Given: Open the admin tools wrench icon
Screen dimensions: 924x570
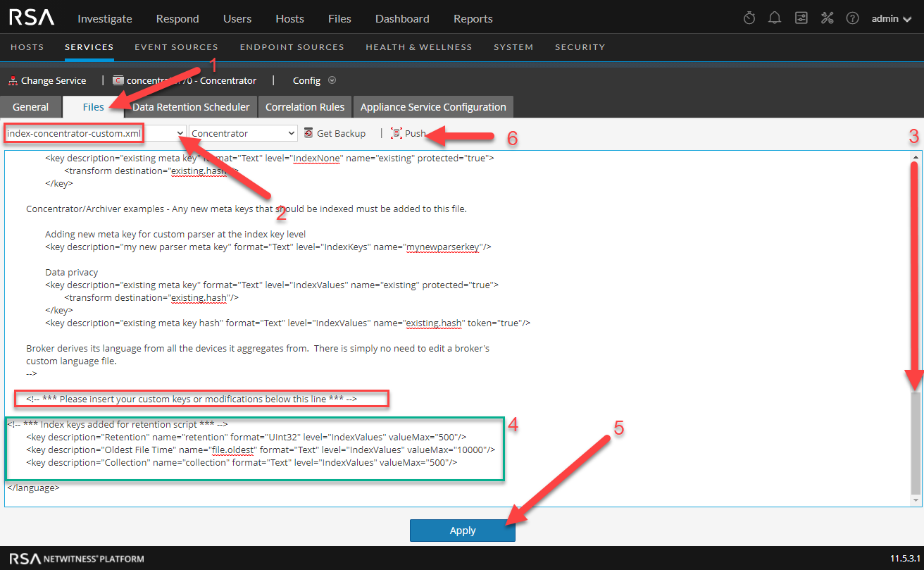Looking at the screenshot, I should pos(827,18).
